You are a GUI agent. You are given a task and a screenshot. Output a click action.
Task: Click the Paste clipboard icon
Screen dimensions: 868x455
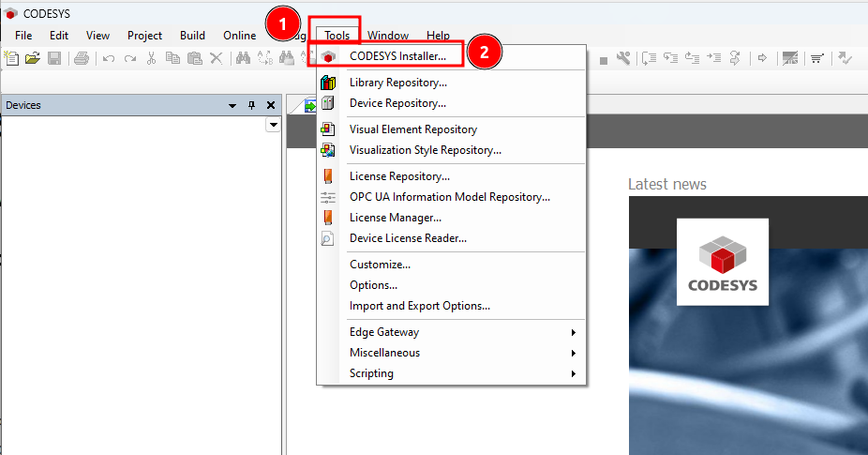194,57
